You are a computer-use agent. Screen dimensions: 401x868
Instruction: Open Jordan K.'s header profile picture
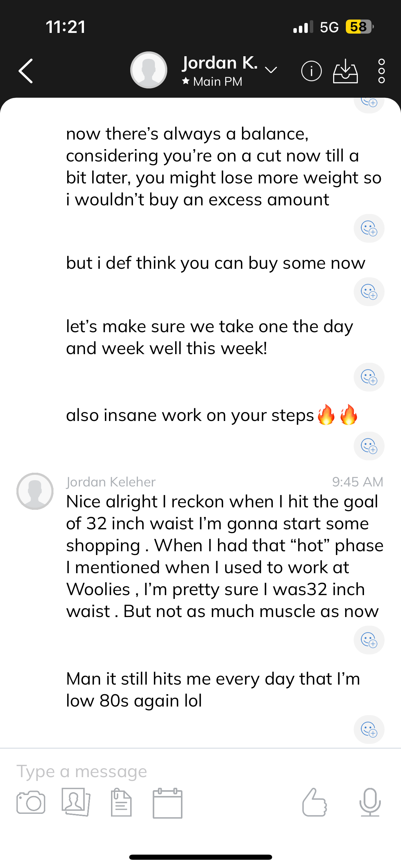(x=149, y=70)
